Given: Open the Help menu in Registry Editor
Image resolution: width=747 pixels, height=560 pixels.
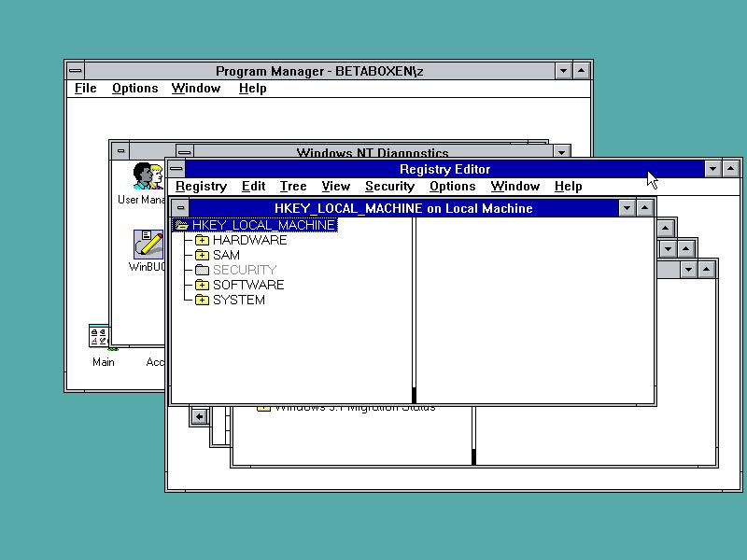Looking at the screenshot, I should click(569, 186).
